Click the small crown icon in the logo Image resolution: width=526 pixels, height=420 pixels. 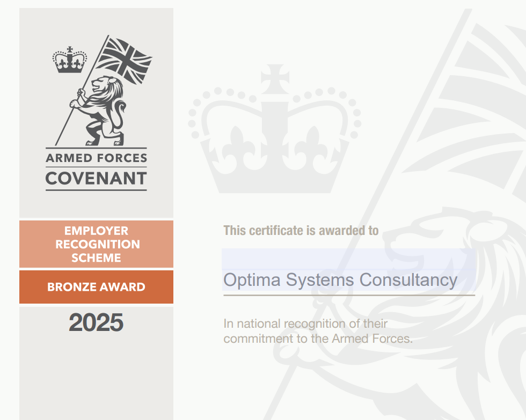pyautogui.click(x=70, y=60)
